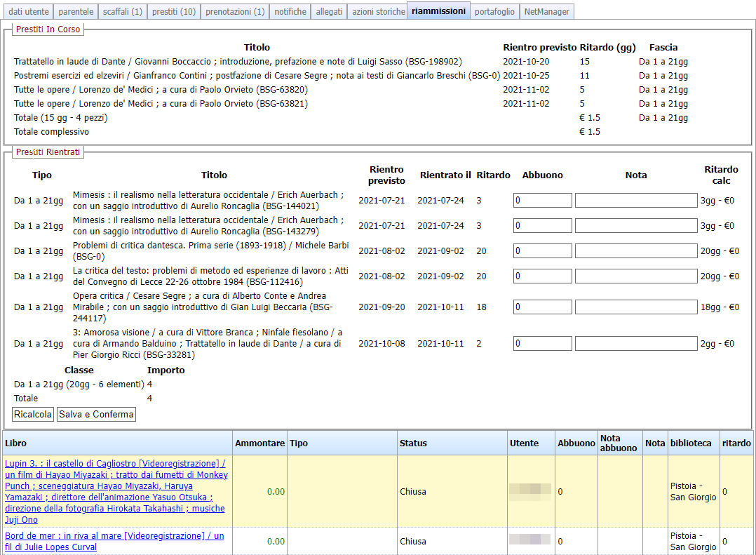Click Nota field for first Mimesis row
756x555 pixels.
[635, 201]
